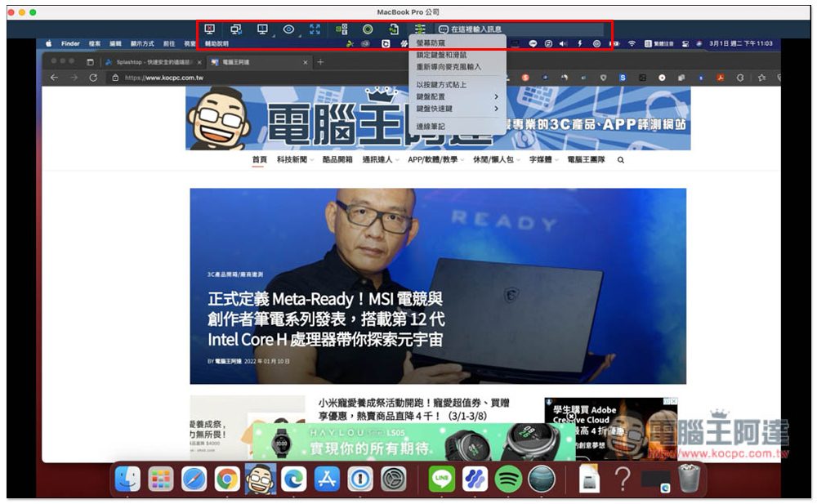Click the blue S extension icon

pos(623,78)
